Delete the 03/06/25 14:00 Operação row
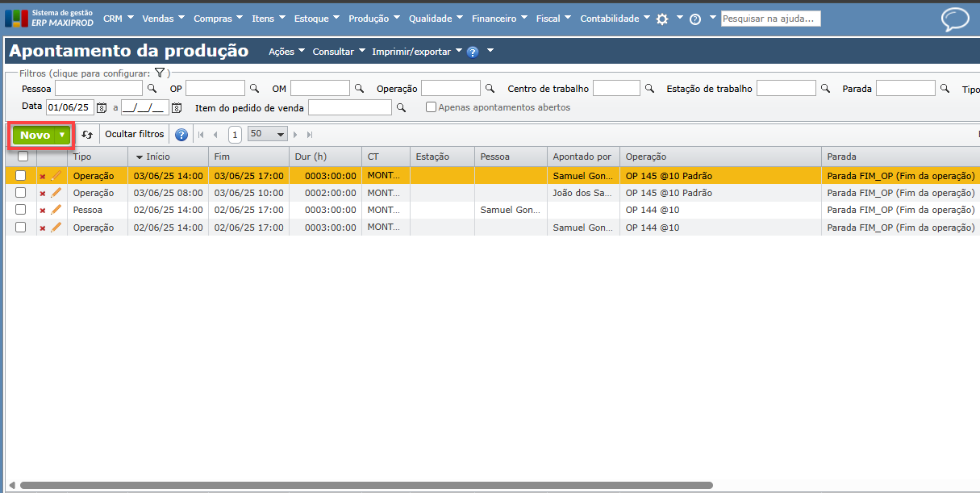 [x=43, y=176]
